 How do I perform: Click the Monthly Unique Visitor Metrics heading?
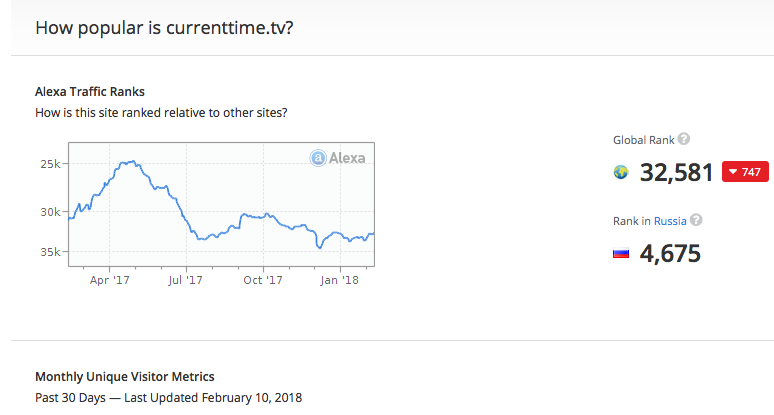(x=125, y=377)
